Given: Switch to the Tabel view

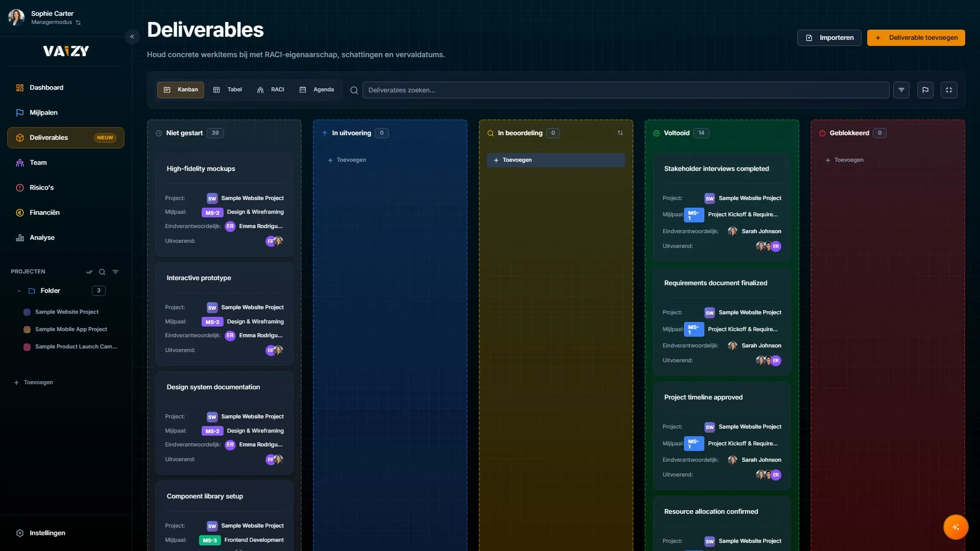Looking at the screenshot, I should [x=228, y=90].
